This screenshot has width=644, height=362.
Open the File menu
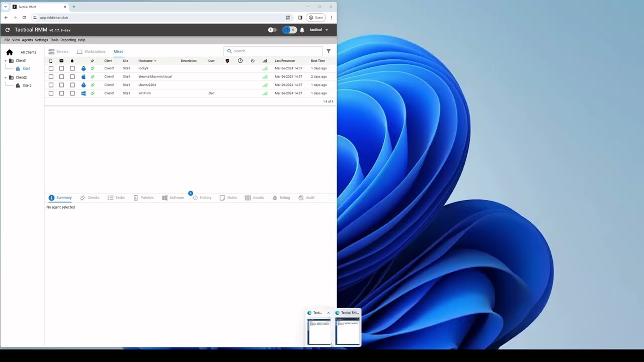point(7,40)
